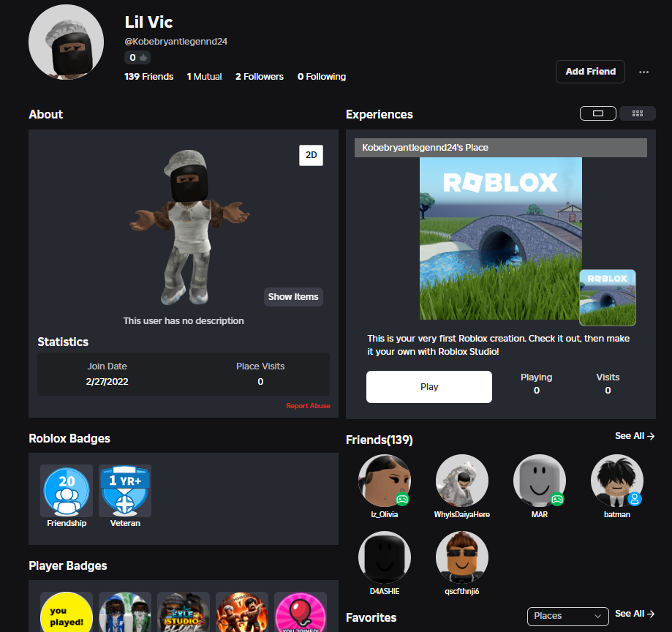Image resolution: width=672 pixels, height=632 pixels.
Task: Open D4ASHIE's friend avatar
Action: 385,557
